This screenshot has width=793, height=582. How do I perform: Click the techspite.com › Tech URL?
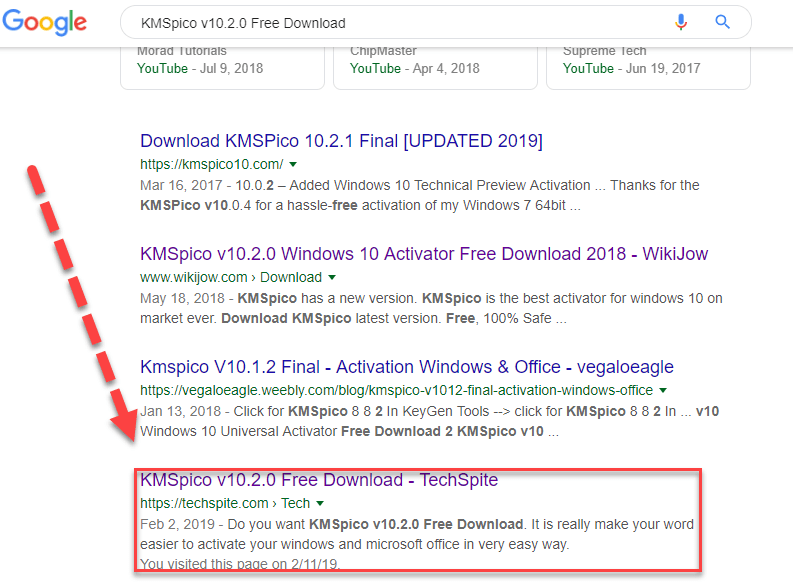pos(225,503)
